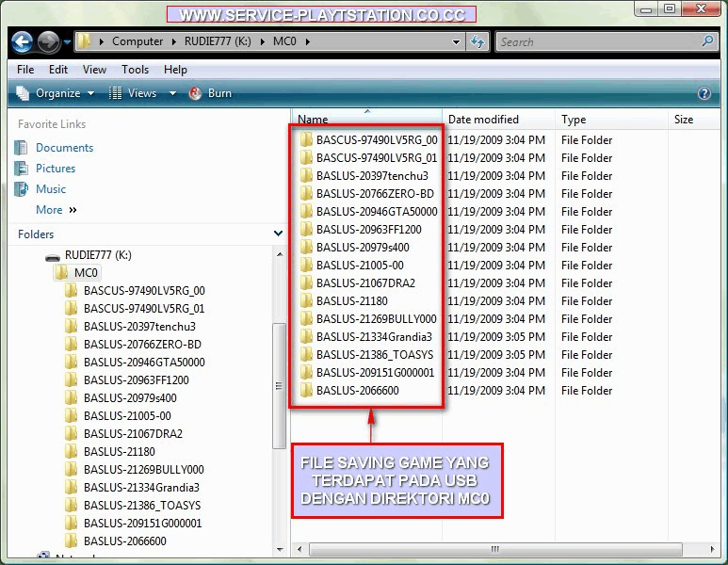Select Computer in the breadcrumb path
728x565 pixels.
click(138, 41)
